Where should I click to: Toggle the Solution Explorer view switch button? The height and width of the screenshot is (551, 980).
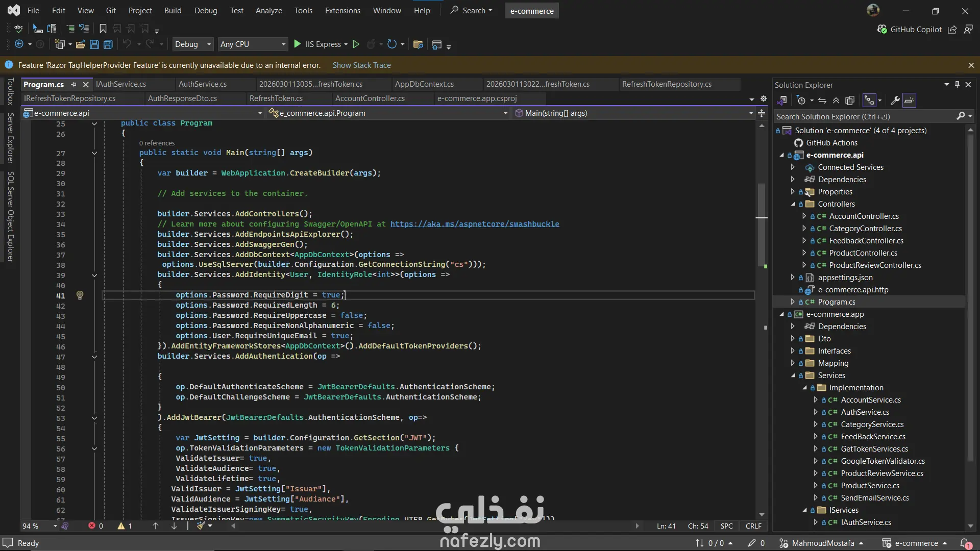pyautogui.click(x=782, y=101)
